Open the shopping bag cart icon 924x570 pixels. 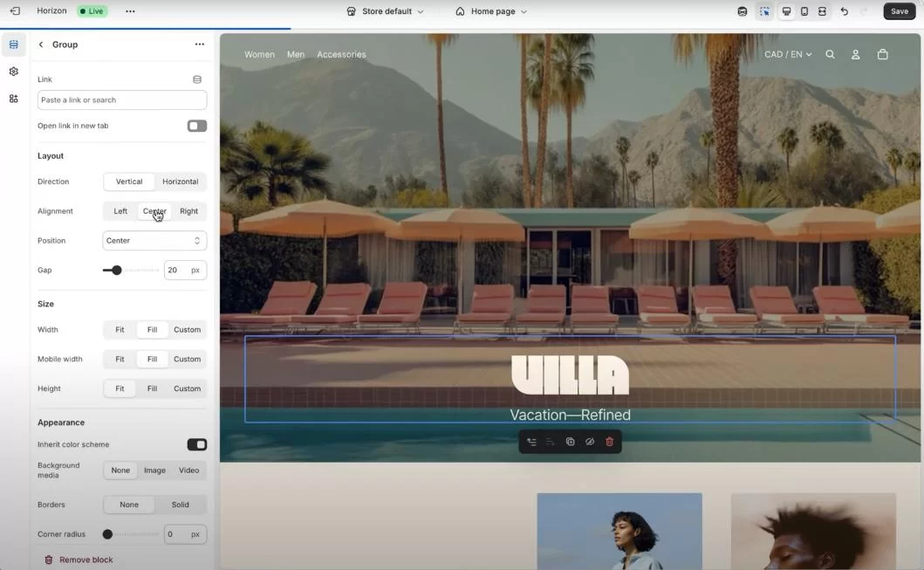click(882, 54)
